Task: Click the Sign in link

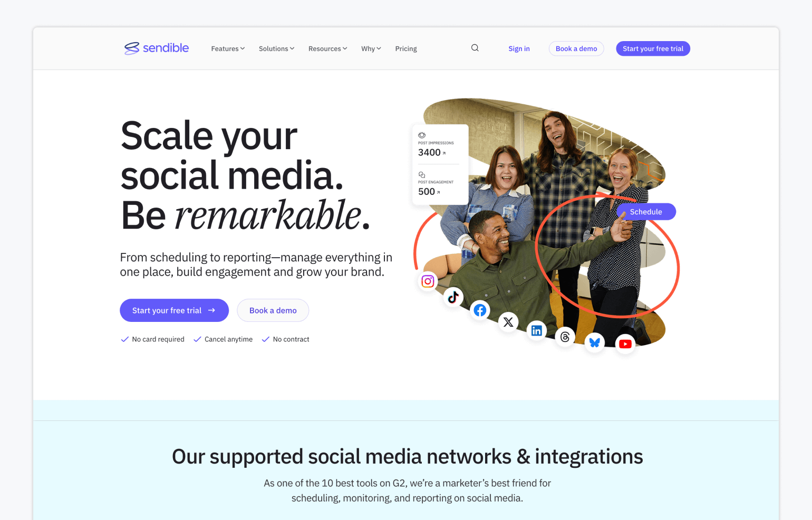Action: (519, 48)
